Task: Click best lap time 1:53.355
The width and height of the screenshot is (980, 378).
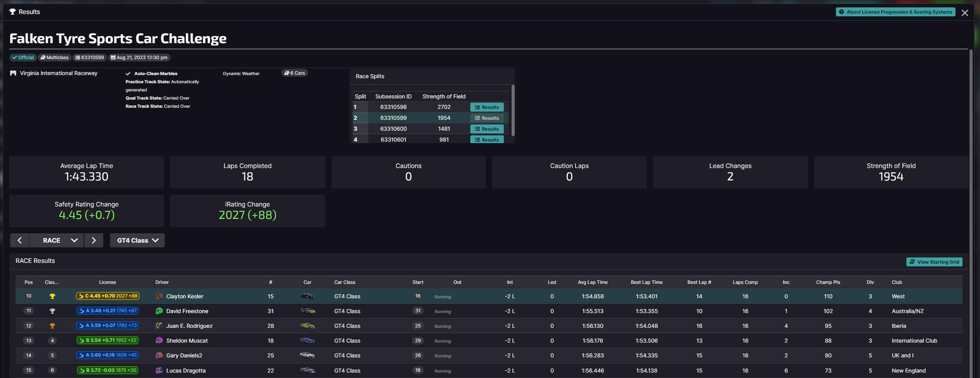Action: (647, 311)
